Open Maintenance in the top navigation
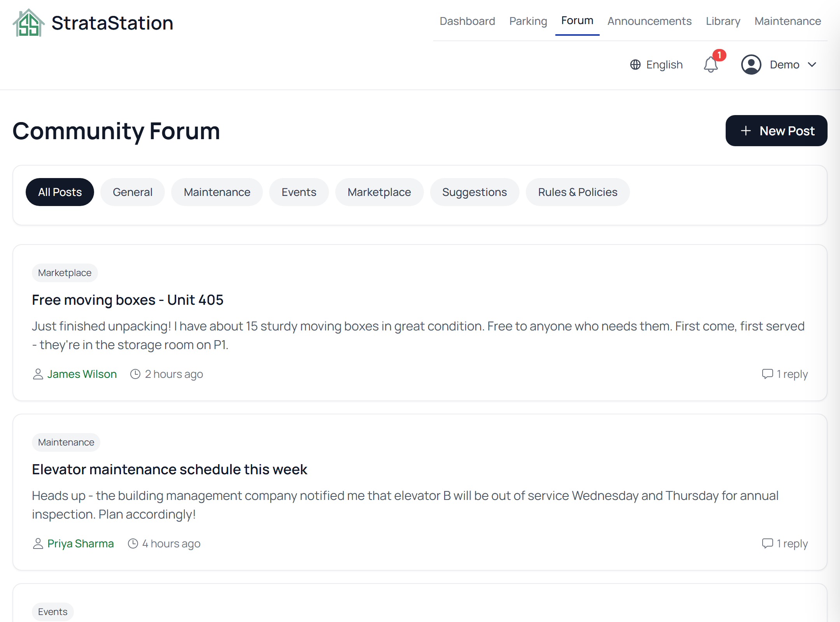The image size is (840, 622). [787, 21]
